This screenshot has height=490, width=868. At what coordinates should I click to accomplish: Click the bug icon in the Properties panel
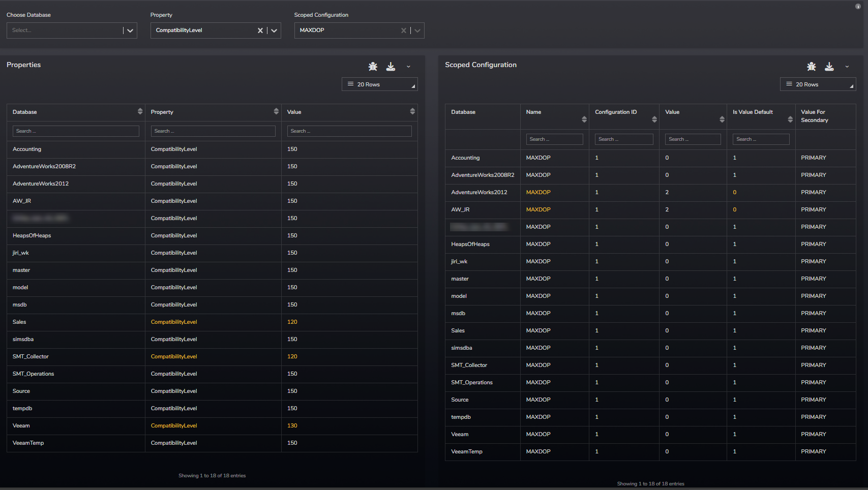pyautogui.click(x=373, y=67)
